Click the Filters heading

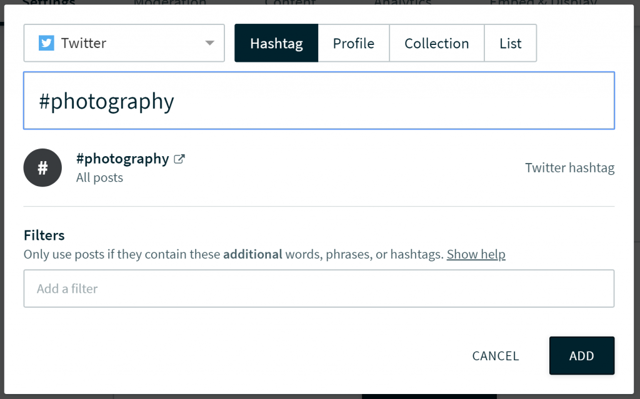(44, 235)
